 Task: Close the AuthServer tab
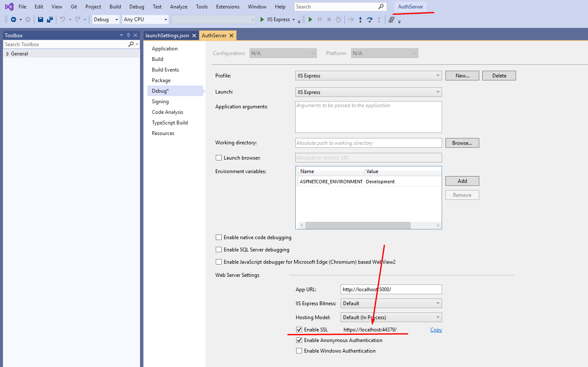(231, 36)
